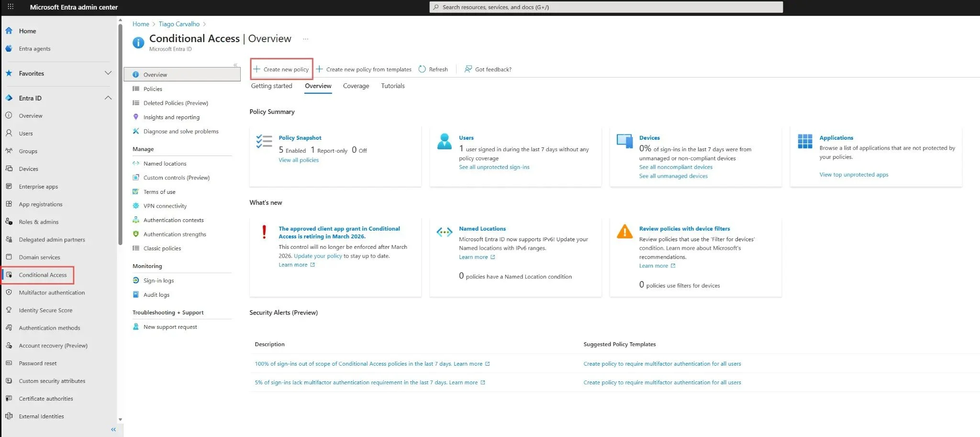The image size is (980, 437).
Task: Click Learn more under Named Locations
Action: pos(477,257)
